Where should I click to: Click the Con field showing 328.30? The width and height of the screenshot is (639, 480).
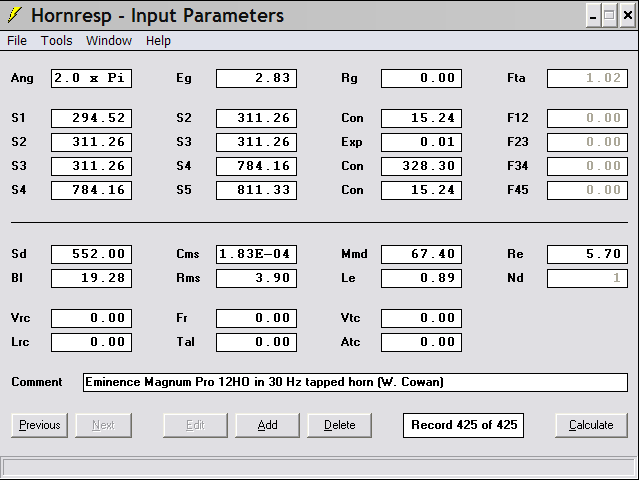pos(421,166)
